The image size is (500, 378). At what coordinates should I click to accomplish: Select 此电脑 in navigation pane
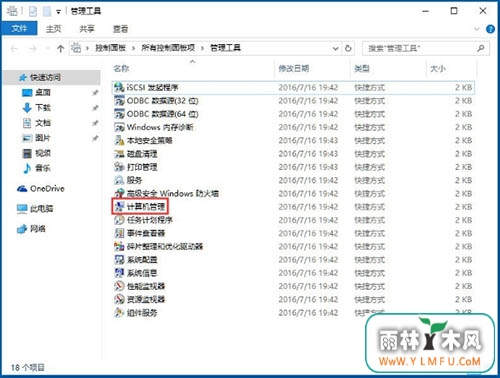coord(42,209)
